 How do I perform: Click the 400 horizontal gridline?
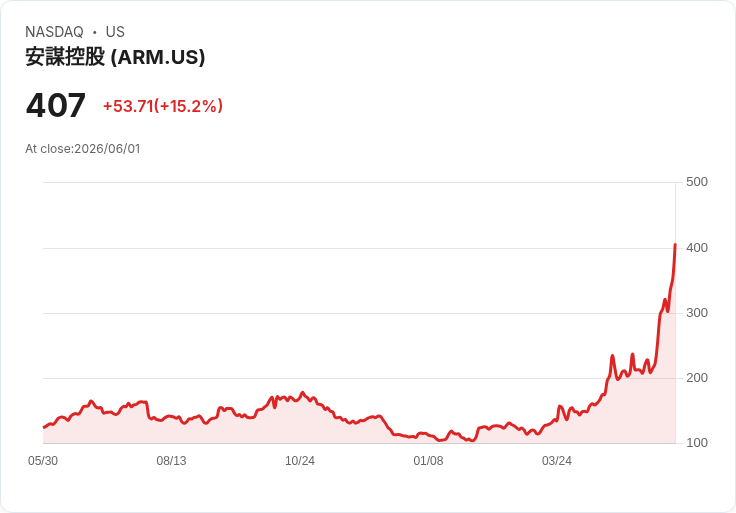(x=359, y=248)
